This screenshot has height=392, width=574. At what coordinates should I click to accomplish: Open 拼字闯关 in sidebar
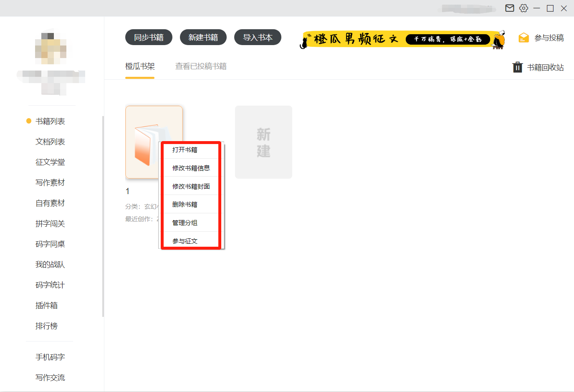tap(50, 223)
